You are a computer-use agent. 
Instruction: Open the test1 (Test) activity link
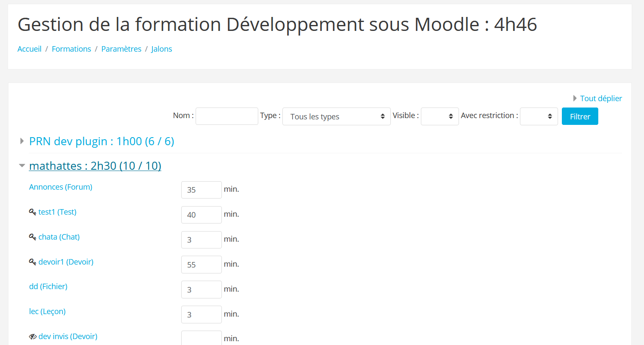[57, 212]
